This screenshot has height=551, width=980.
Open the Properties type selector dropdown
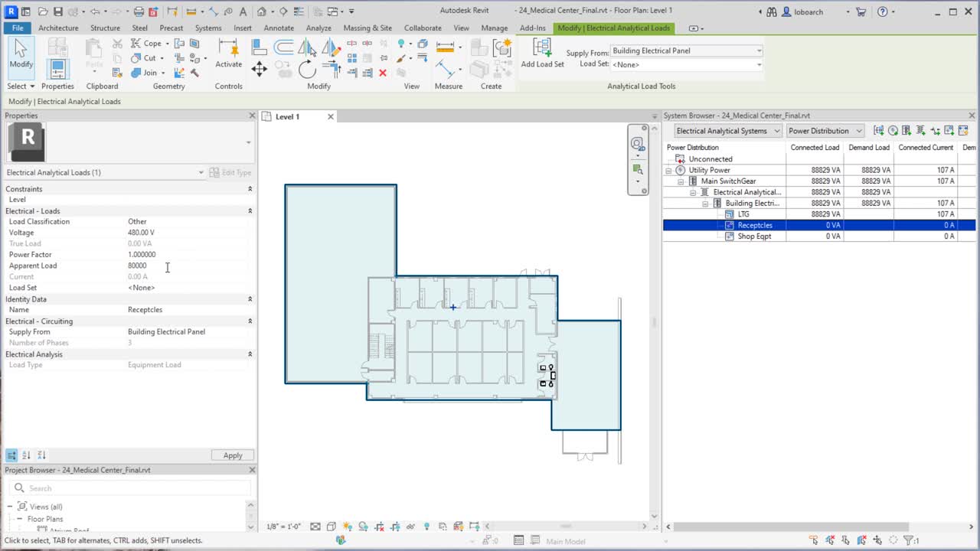coord(248,142)
